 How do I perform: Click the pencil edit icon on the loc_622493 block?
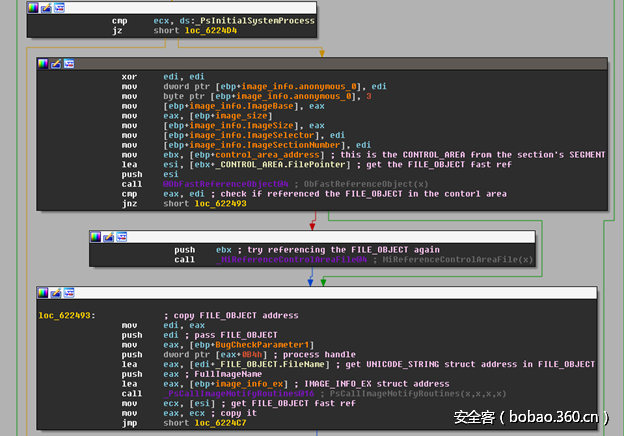(55, 293)
